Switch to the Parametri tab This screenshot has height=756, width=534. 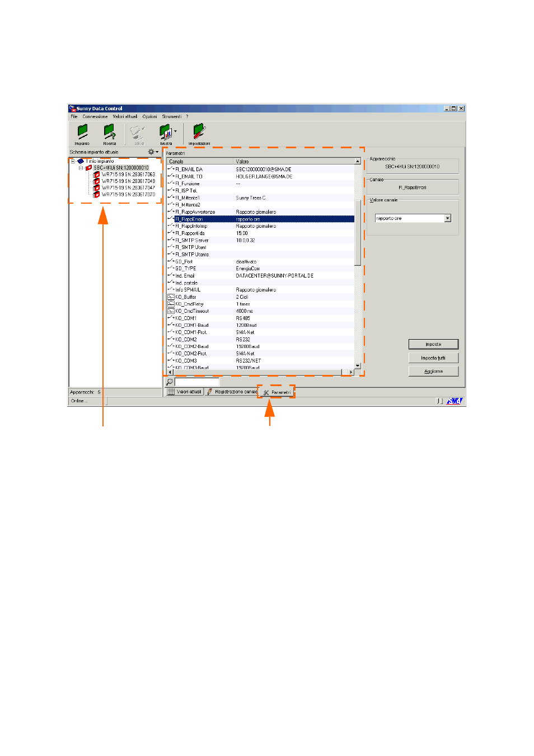pos(277,392)
